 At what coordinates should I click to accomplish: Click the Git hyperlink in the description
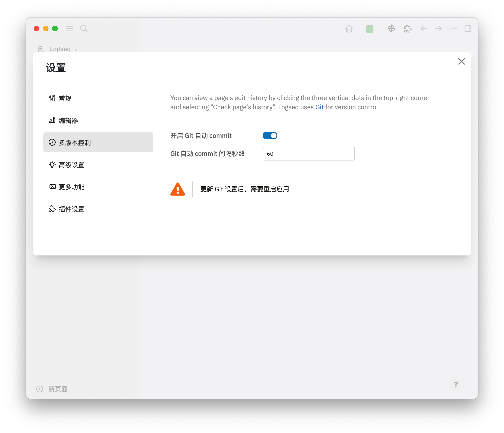(x=319, y=107)
